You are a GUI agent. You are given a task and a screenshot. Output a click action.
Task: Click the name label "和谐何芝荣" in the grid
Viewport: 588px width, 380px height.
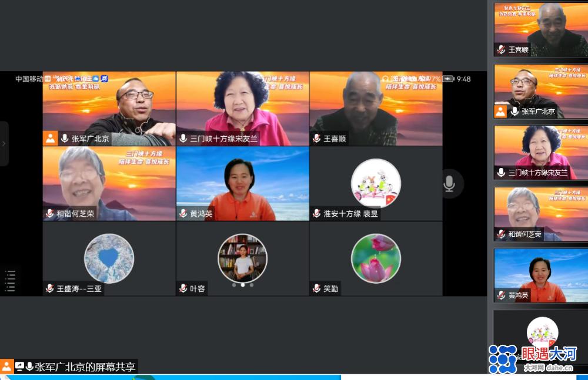tap(75, 214)
